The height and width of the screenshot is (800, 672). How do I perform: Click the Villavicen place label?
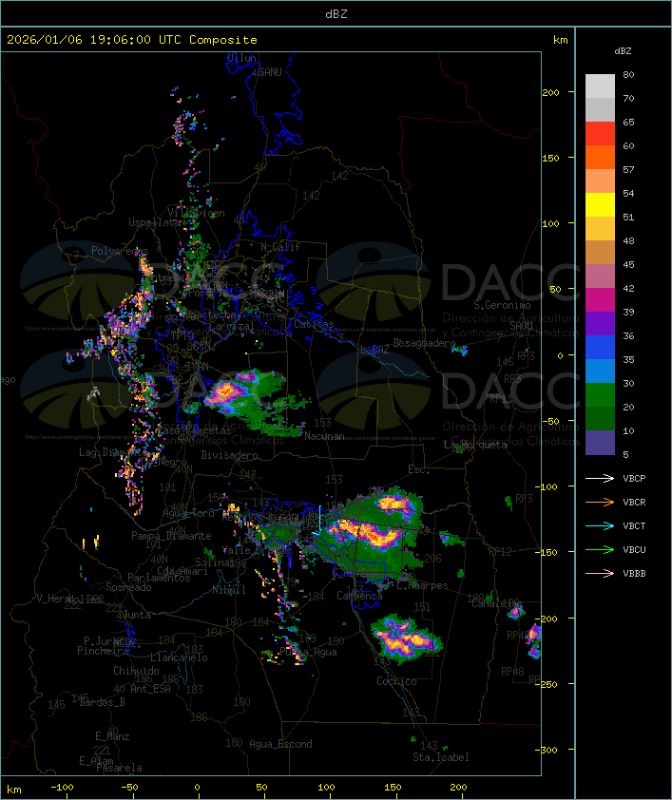pyautogui.click(x=196, y=213)
